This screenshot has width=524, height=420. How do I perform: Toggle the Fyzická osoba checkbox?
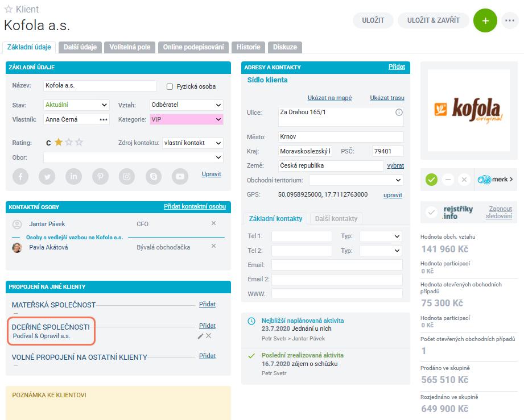(170, 87)
